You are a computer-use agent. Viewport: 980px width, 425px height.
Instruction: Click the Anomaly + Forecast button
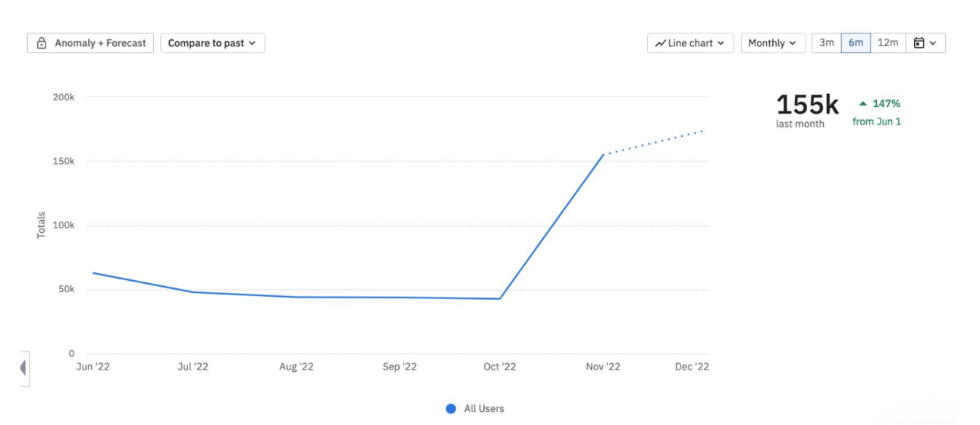(x=91, y=43)
